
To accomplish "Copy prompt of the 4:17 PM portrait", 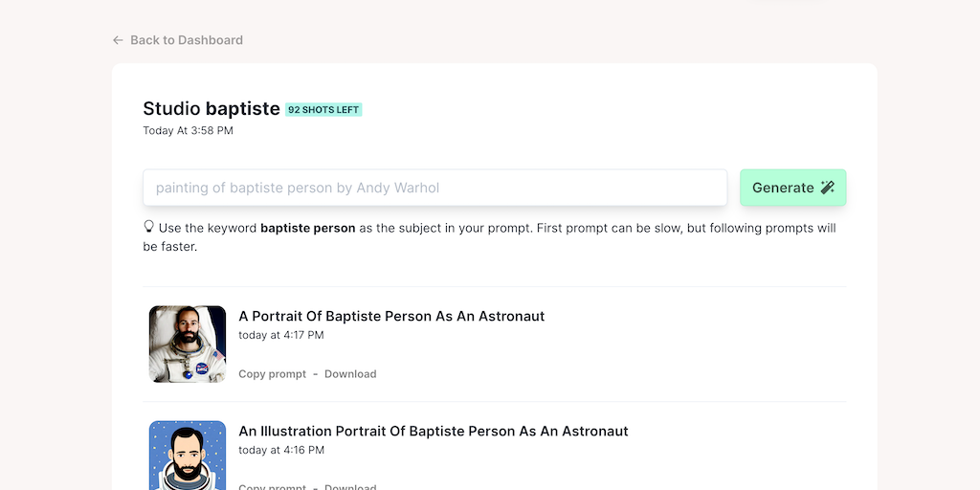I will (272, 374).
